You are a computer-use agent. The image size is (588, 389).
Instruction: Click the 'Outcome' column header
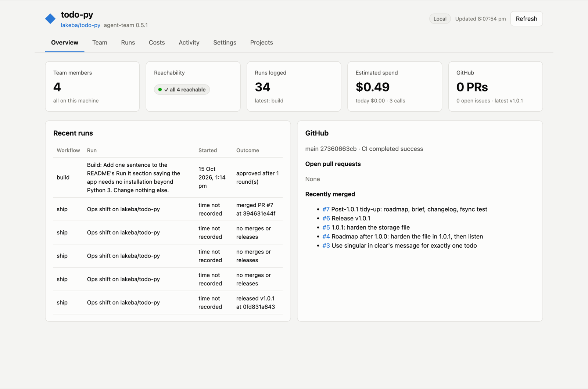pos(248,150)
